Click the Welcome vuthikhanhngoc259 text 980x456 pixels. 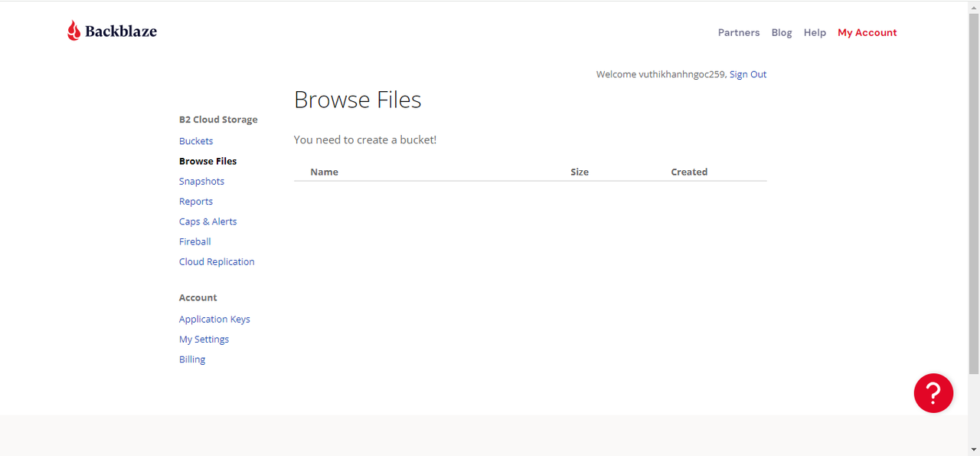[x=661, y=74]
